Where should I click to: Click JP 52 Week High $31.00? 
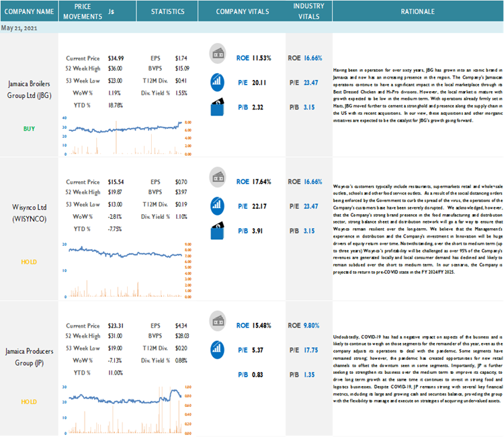(115, 336)
